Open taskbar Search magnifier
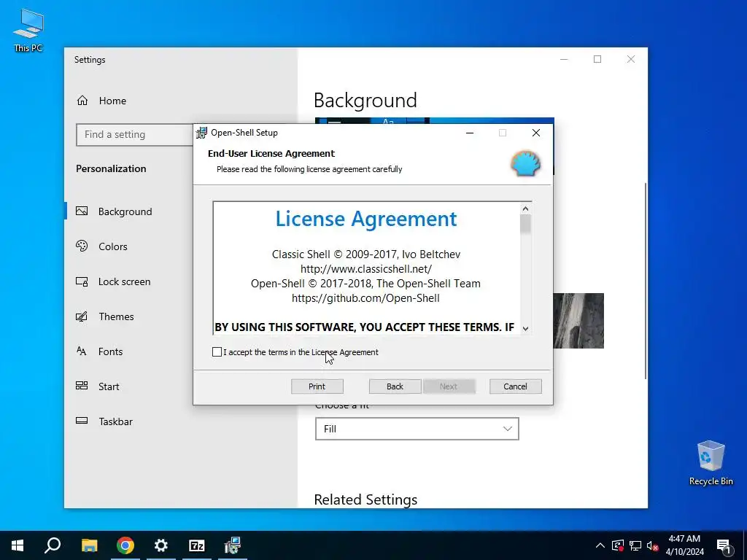 [x=53, y=545]
